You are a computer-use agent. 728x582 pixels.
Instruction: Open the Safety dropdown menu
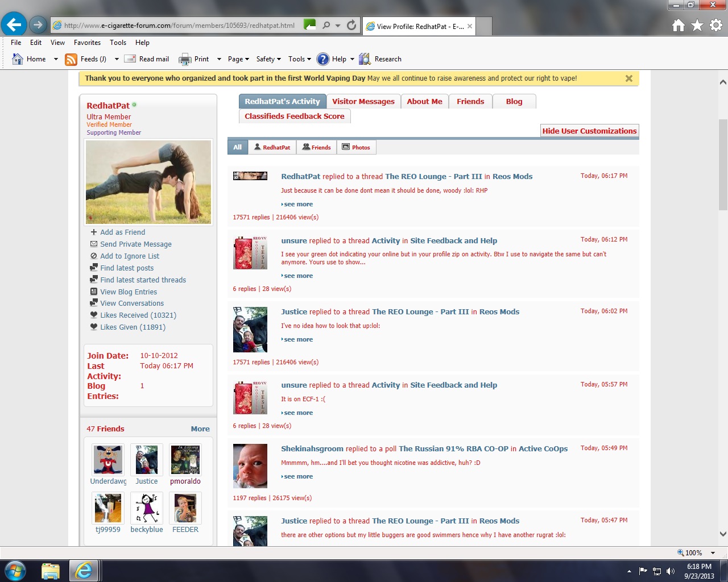[268, 59]
